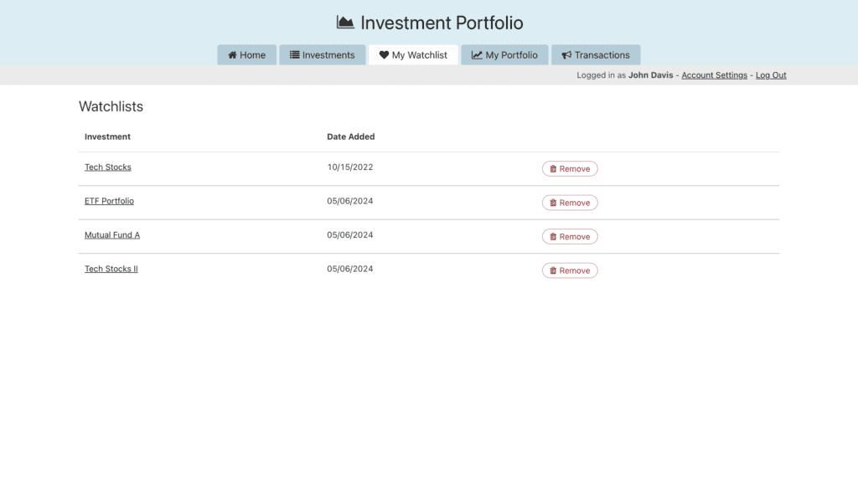The image size is (858, 504).
Task: Open the ETF Portfolio investment link
Action: click(109, 201)
